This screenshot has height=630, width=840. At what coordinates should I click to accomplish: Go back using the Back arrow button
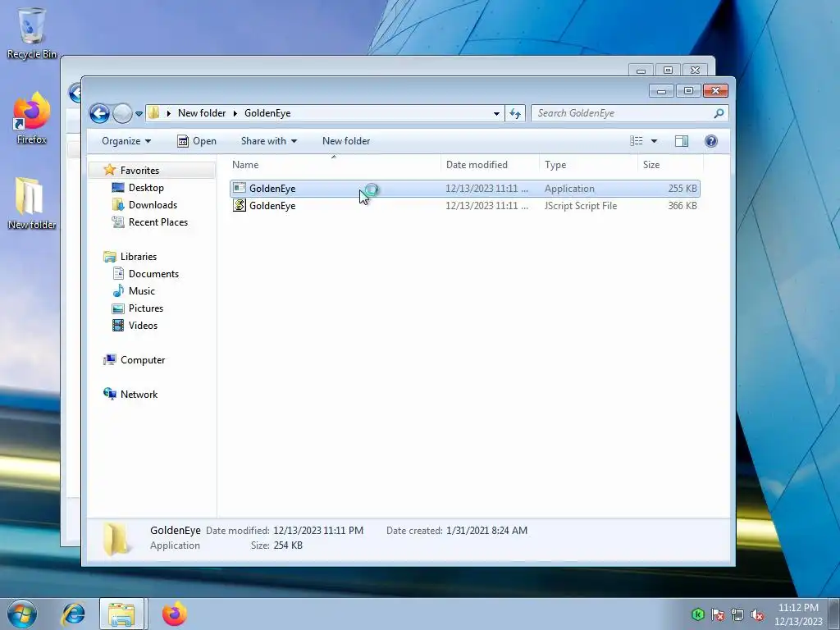click(x=99, y=113)
